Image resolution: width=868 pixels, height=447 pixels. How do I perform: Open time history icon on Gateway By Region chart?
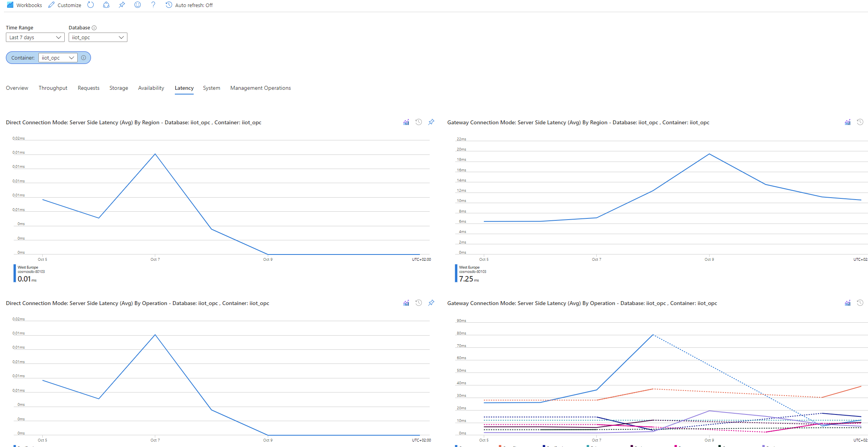pos(860,122)
